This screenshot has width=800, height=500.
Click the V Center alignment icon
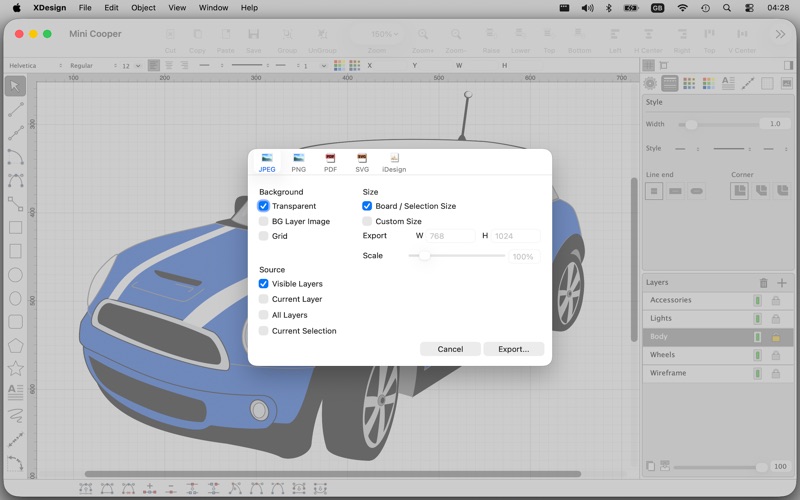click(x=742, y=35)
